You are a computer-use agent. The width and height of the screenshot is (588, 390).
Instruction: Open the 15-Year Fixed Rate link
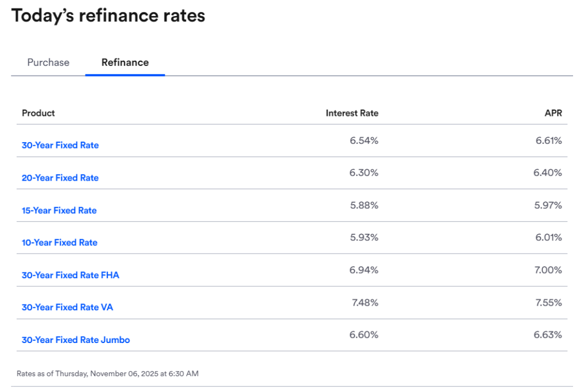(x=59, y=210)
